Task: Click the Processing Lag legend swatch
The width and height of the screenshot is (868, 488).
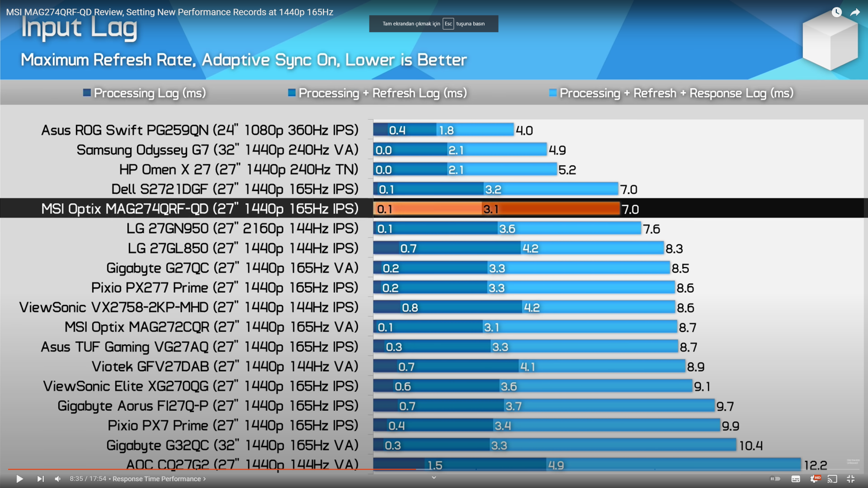Action: [87, 93]
